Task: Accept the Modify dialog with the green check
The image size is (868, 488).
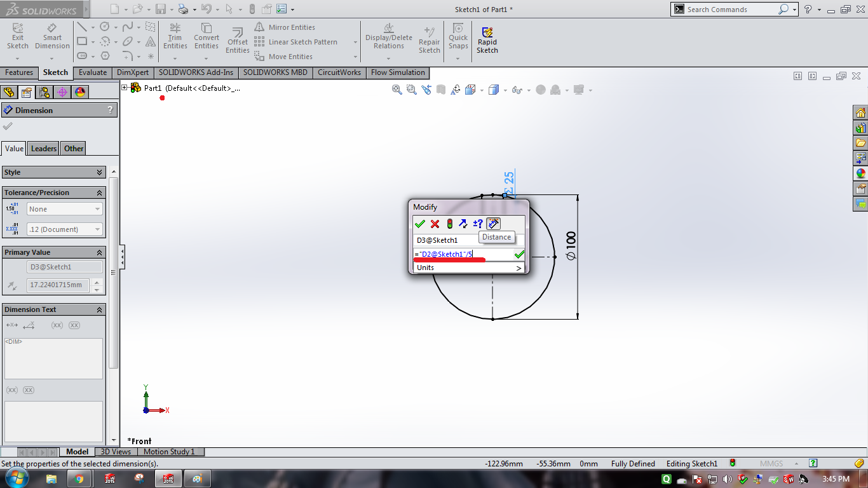Action: [419, 224]
